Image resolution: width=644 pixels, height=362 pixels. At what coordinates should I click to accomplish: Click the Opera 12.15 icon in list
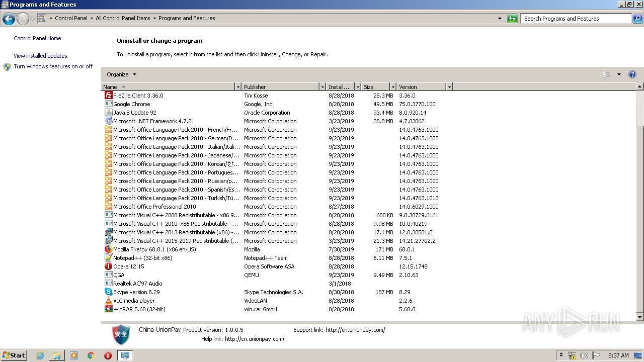point(108,266)
